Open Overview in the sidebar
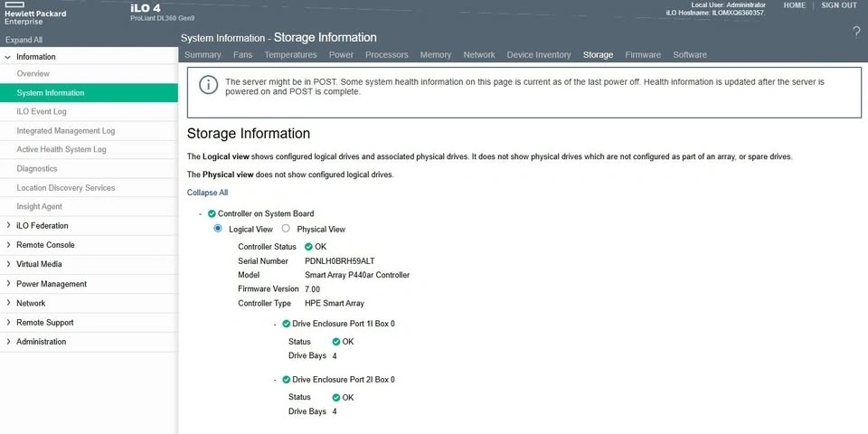 (x=89, y=73)
